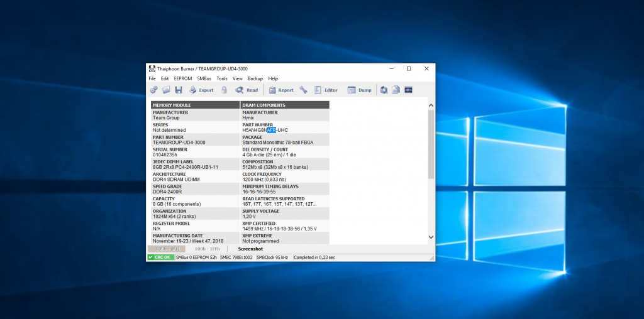Click the module manufacturer value Team Group
The height and width of the screenshot is (319, 644).
pyautogui.click(x=166, y=118)
